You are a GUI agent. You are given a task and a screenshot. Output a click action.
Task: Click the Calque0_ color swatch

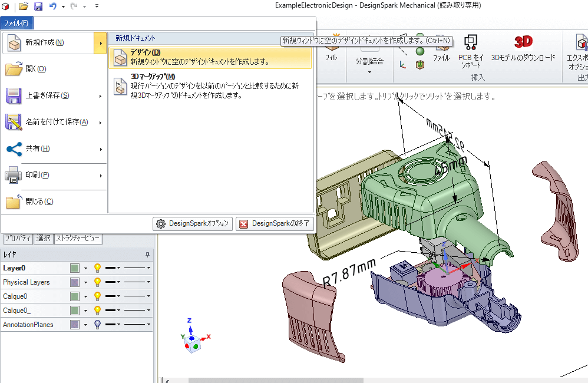(x=75, y=311)
